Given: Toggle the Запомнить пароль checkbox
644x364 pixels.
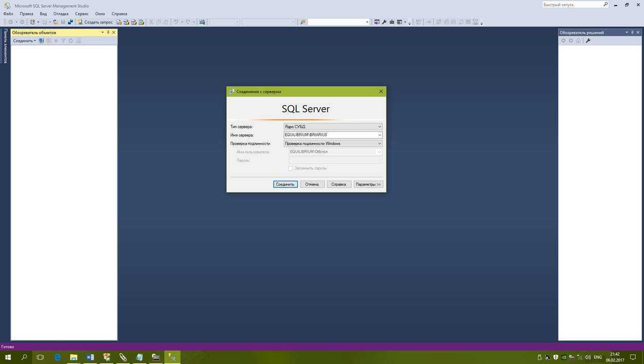Looking at the screenshot, I should pyautogui.click(x=291, y=168).
